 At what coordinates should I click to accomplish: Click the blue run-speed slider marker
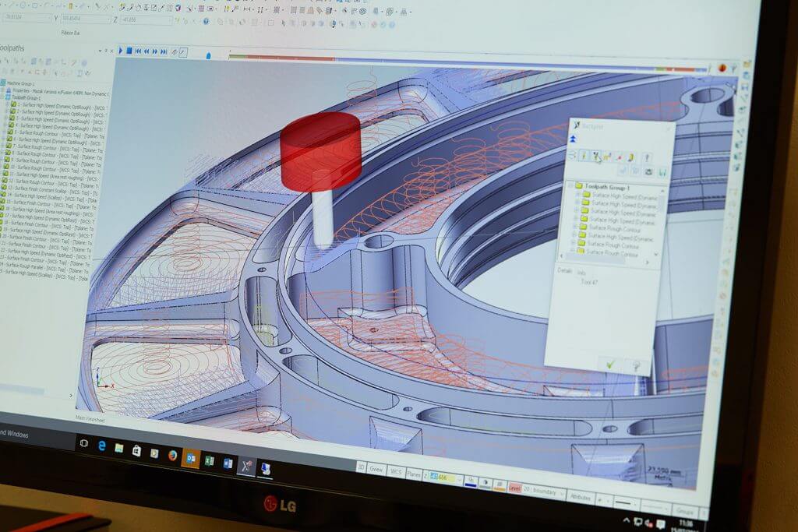coord(209,55)
